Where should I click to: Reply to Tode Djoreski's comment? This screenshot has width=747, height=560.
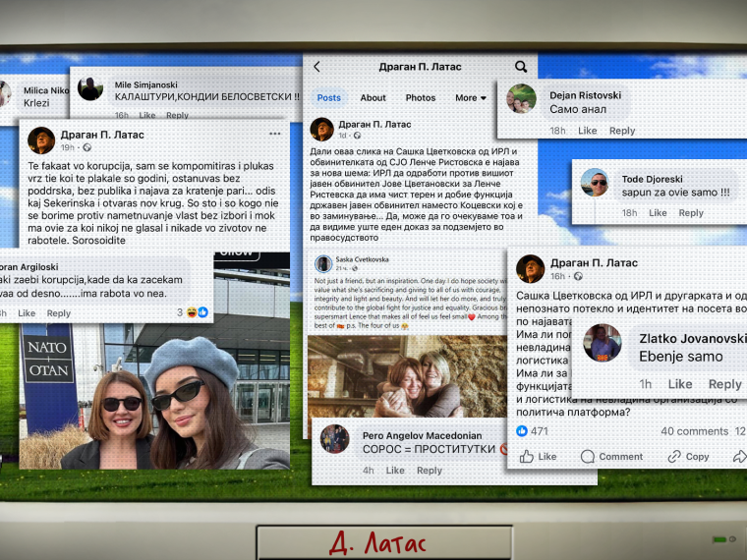coord(691,213)
